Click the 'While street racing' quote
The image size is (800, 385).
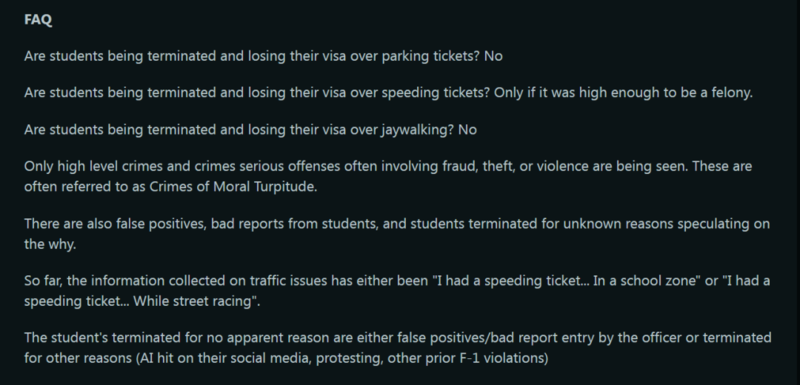click(x=192, y=301)
